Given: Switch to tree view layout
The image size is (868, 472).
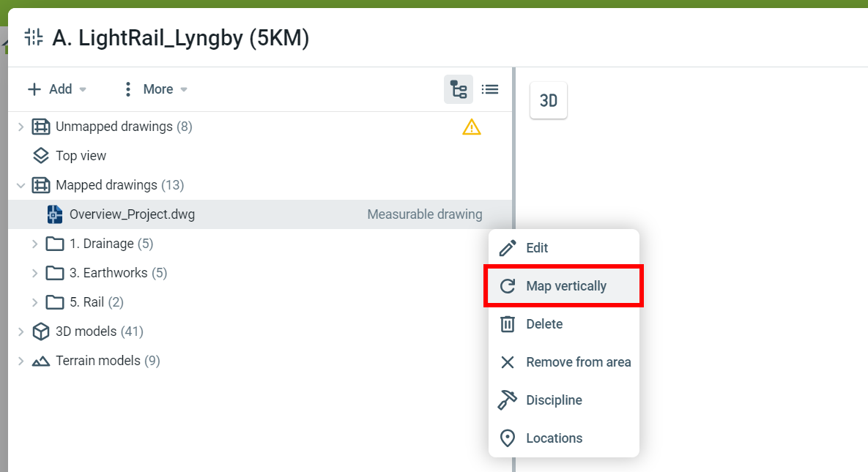Looking at the screenshot, I should pyautogui.click(x=459, y=89).
